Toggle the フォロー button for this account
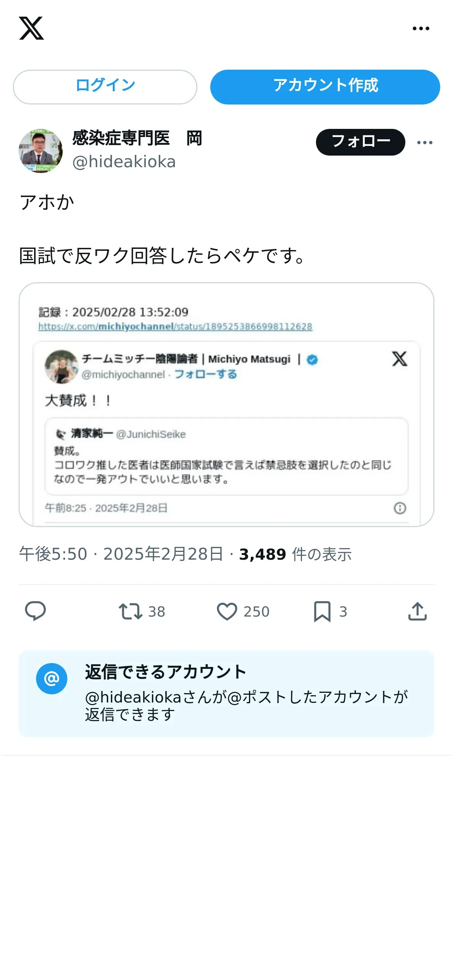 pos(360,142)
